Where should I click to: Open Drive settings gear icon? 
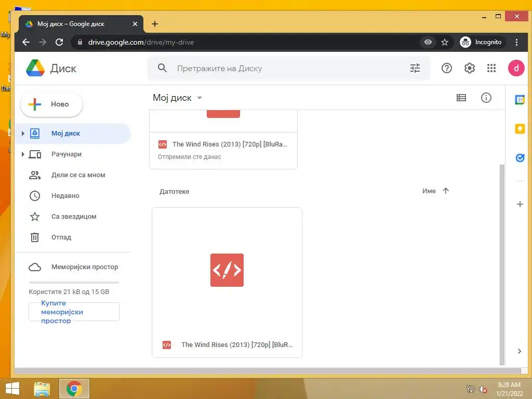point(469,68)
